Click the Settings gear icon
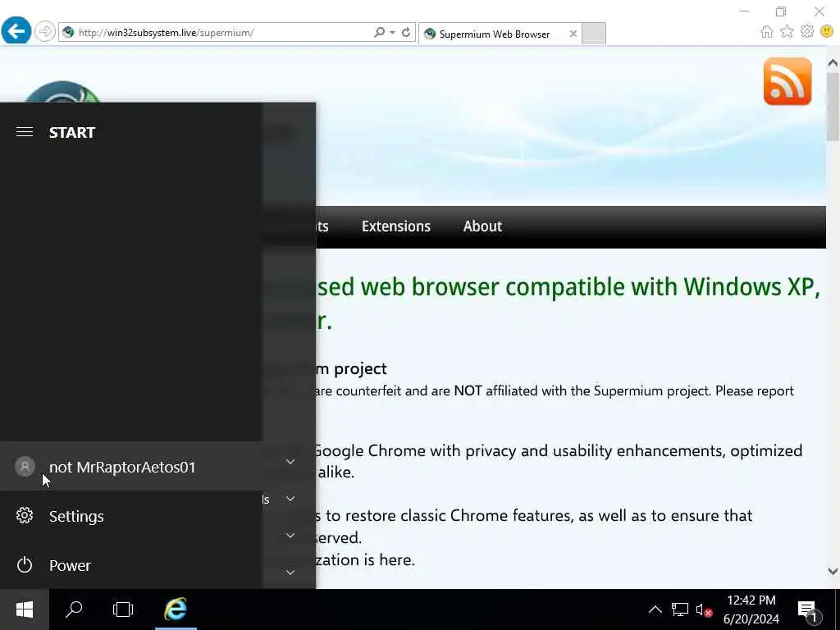Screen dimensions: 840x630 pyautogui.click(x=25, y=515)
